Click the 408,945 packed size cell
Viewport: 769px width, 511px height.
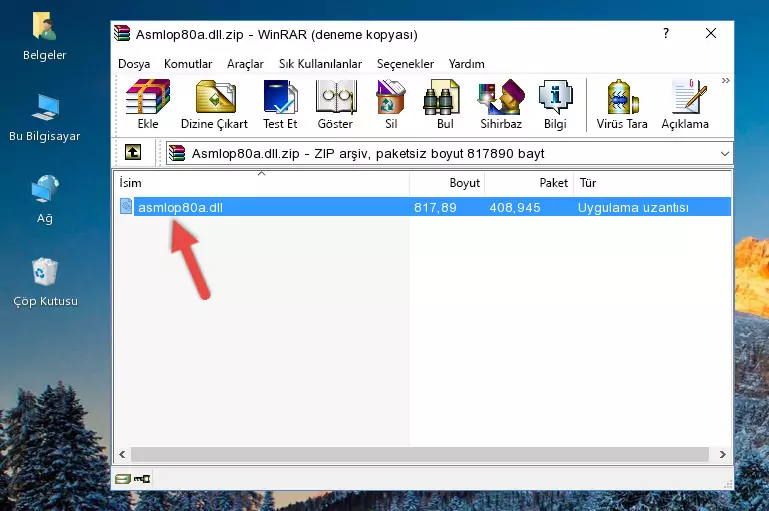[x=514, y=207]
